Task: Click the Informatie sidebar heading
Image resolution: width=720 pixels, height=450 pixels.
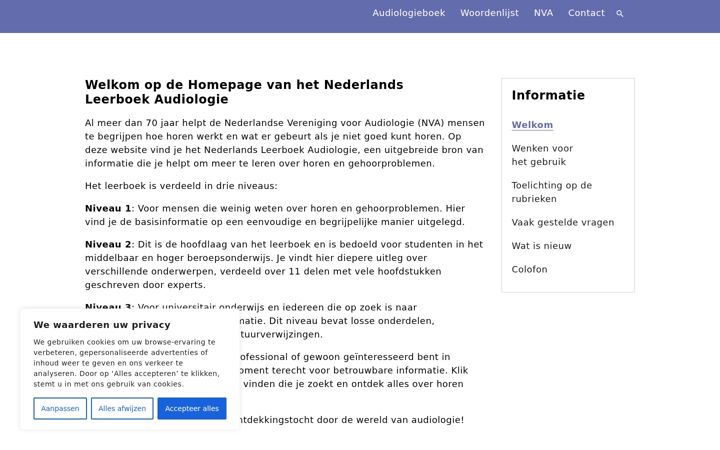Action: (x=548, y=95)
